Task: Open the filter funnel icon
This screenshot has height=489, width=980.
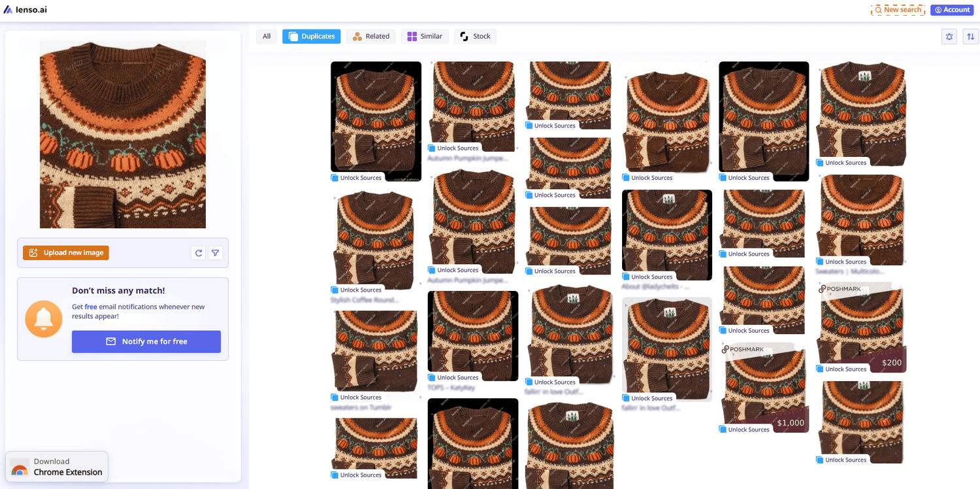Action: coord(215,253)
